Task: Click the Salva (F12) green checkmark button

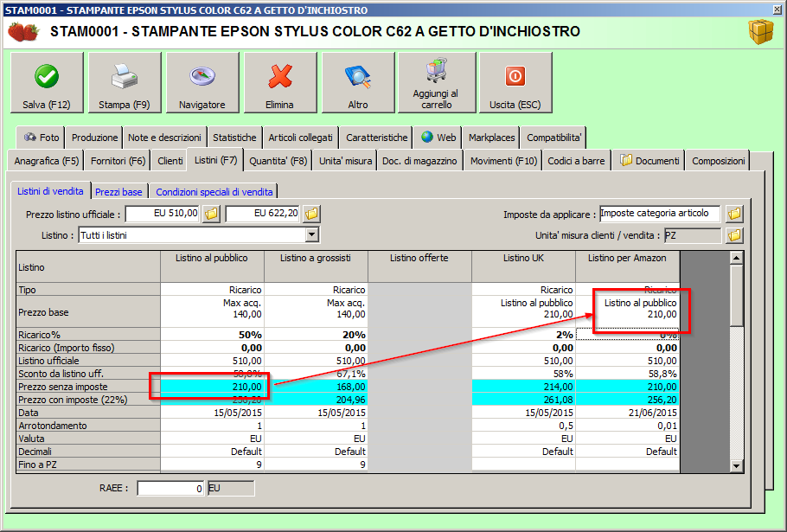Action: coord(47,83)
